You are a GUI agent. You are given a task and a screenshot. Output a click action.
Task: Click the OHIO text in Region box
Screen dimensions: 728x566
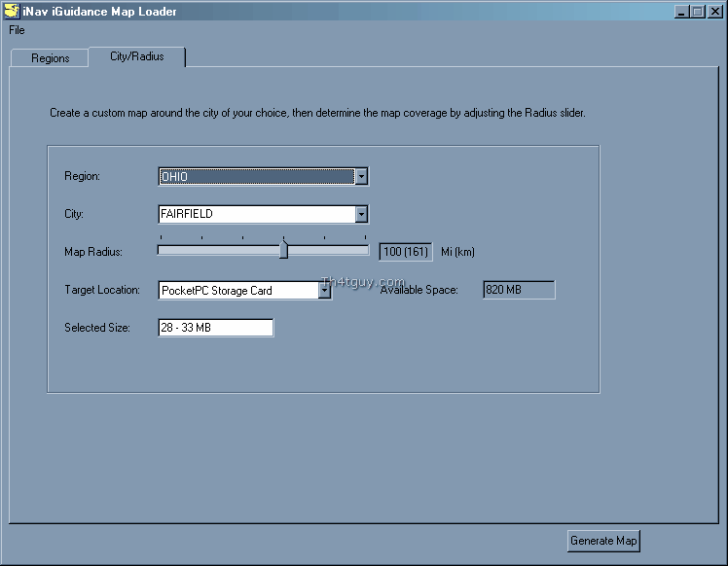click(175, 177)
